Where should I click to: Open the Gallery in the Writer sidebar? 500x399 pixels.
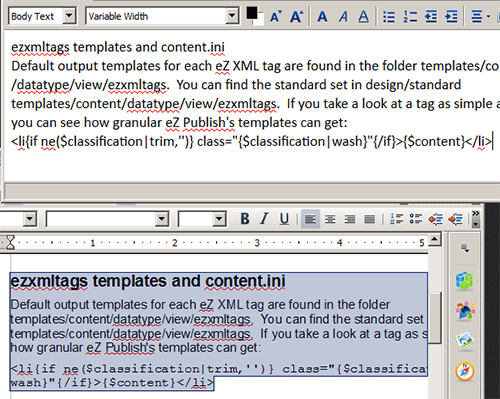pos(465,341)
